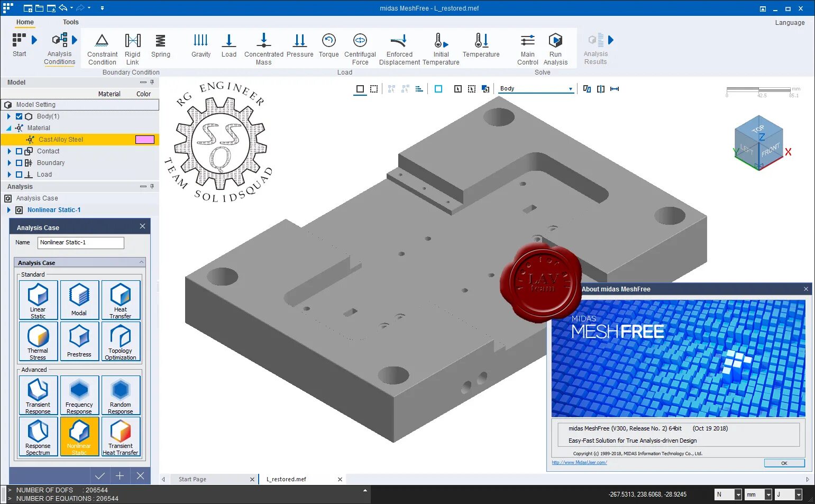Toggle the cyan square display mode
Image resolution: width=815 pixels, height=504 pixels.
[438, 89]
